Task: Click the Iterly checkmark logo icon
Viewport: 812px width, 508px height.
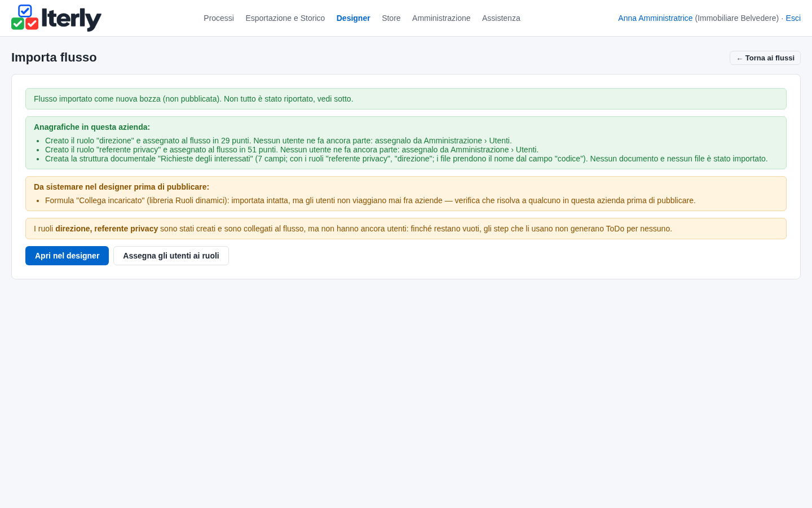Action: click(25, 17)
